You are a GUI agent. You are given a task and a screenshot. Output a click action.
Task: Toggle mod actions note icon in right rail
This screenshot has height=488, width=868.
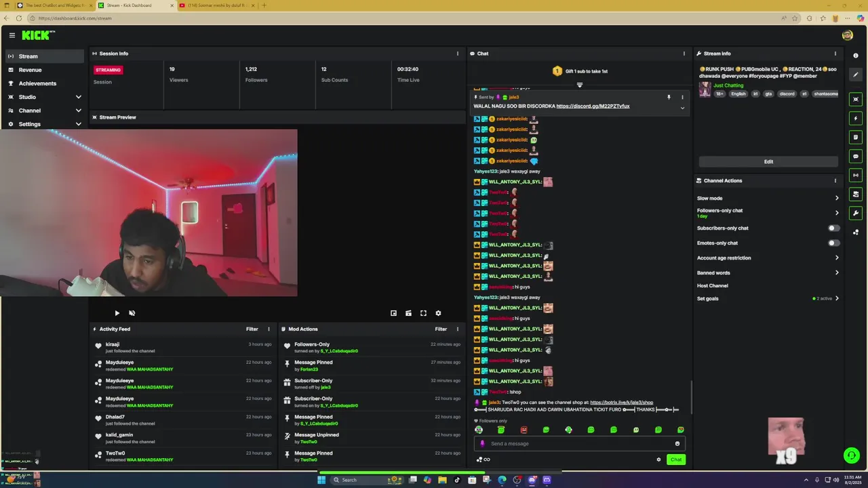tap(856, 138)
